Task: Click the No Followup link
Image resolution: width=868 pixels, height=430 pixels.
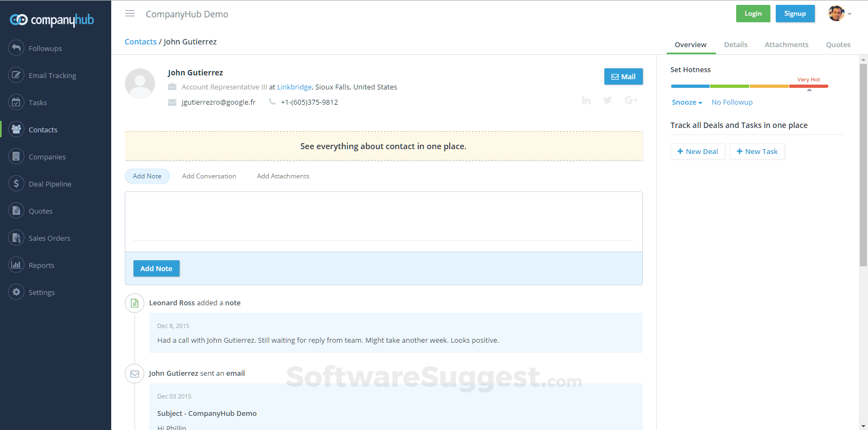Action: tap(732, 102)
